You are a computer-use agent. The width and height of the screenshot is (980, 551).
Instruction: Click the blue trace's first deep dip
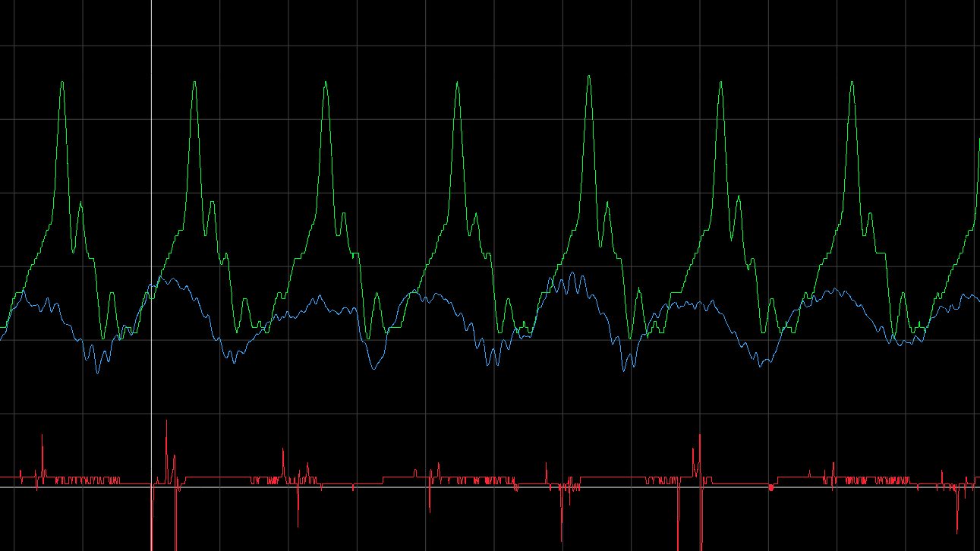[x=97, y=371]
